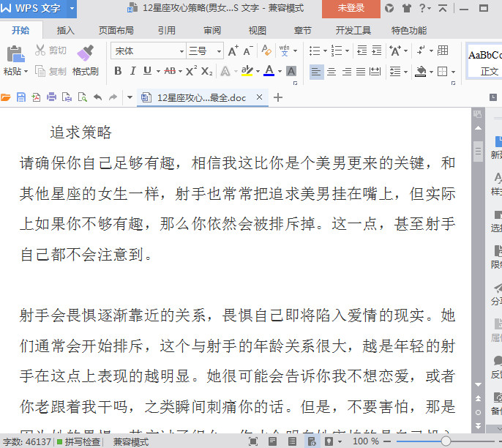Zoom out with minus button
The width and height of the screenshot is (502, 448).
coord(387,441)
